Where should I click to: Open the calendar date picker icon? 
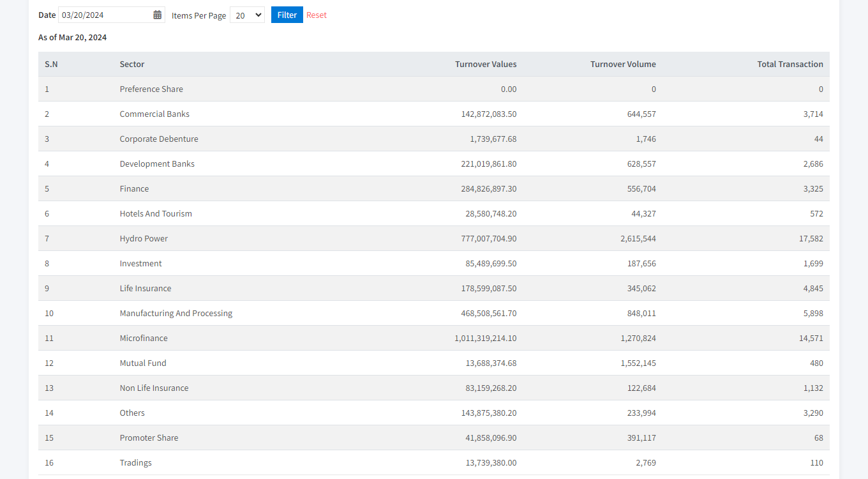pos(158,15)
